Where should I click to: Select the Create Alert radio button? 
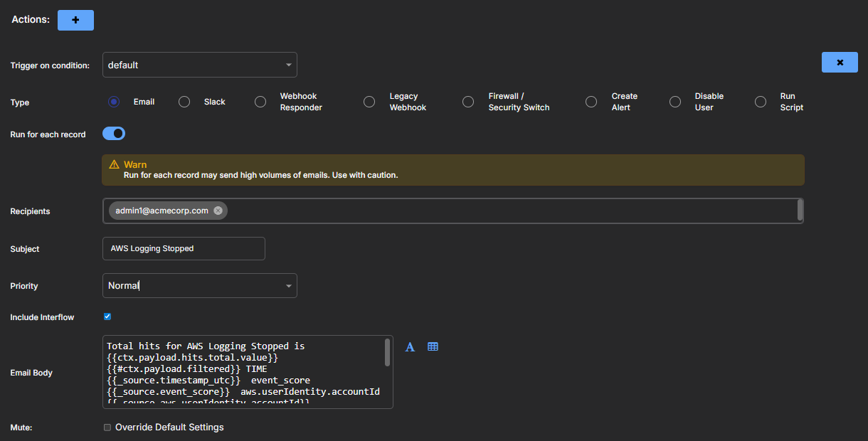pyautogui.click(x=591, y=102)
